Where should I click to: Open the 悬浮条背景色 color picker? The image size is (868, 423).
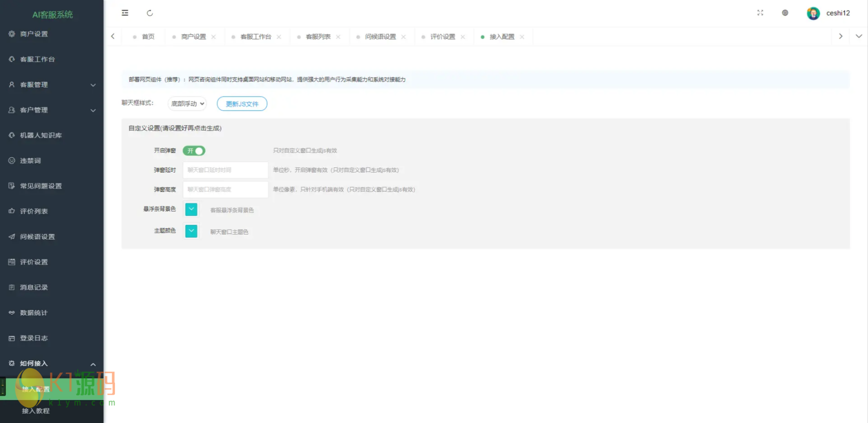191,209
